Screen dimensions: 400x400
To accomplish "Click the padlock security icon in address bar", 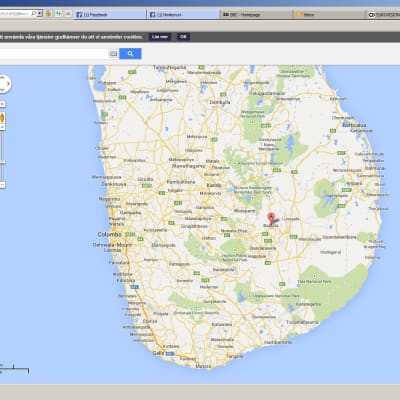I will pos(48,13).
